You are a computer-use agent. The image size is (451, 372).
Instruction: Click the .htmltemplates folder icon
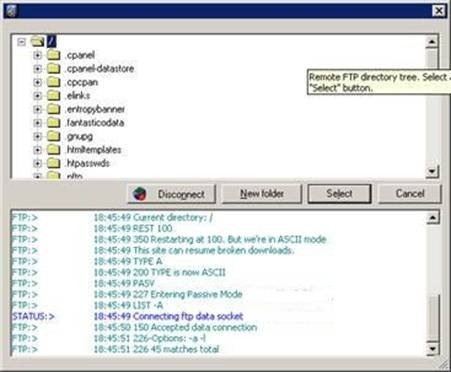pos(53,150)
